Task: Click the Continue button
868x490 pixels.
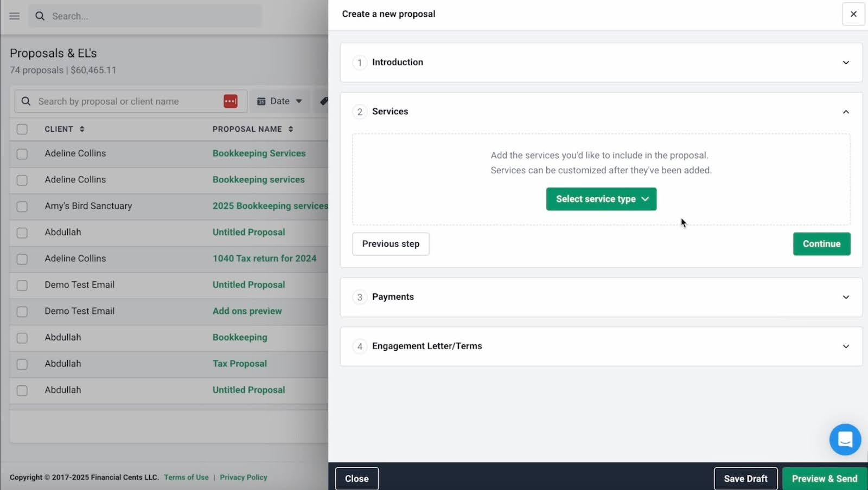Action: click(821, 244)
